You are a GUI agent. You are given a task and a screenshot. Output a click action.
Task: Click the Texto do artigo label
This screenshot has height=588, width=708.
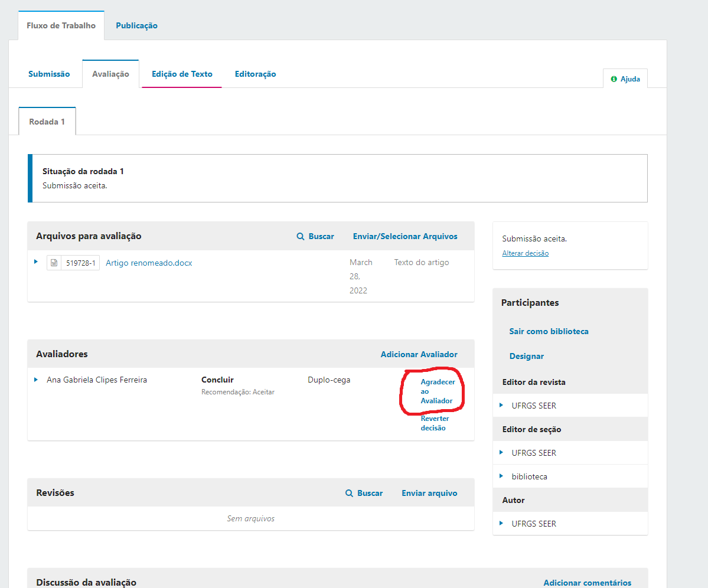coord(421,262)
